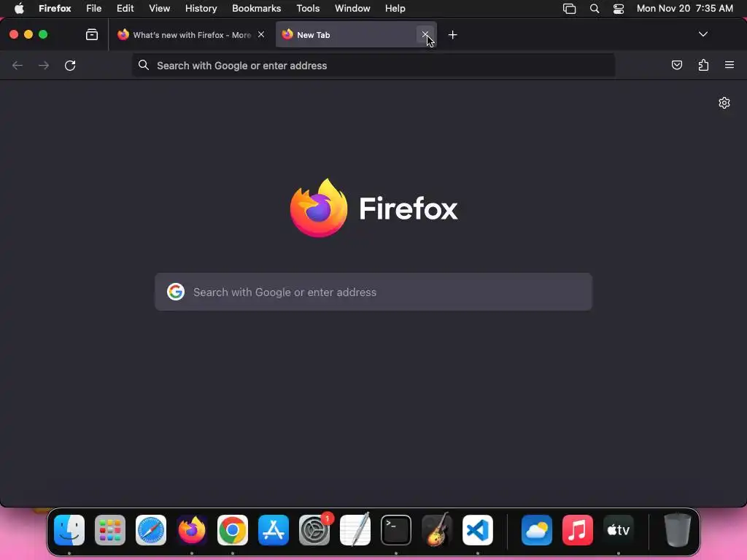Image resolution: width=747 pixels, height=560 pixels.
Task: Personalize new tab with gear icon
Action: (724, 103)
